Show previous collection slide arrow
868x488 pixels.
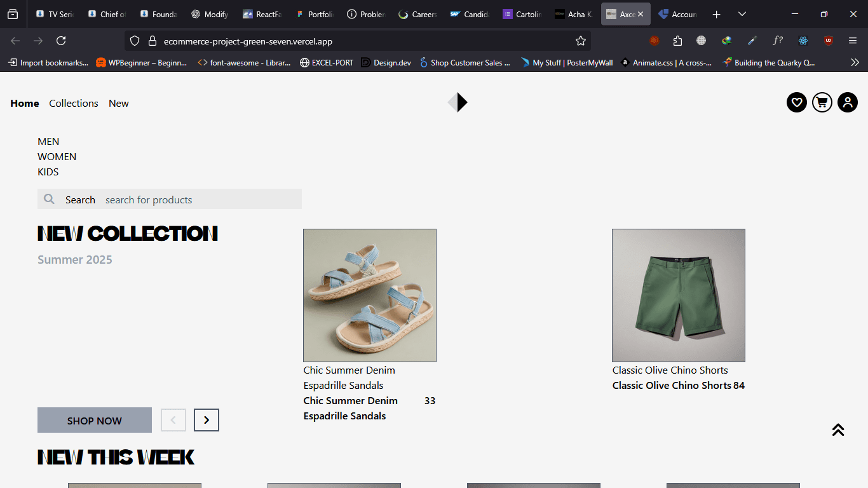pyautogui.click(x=173, y=420)
